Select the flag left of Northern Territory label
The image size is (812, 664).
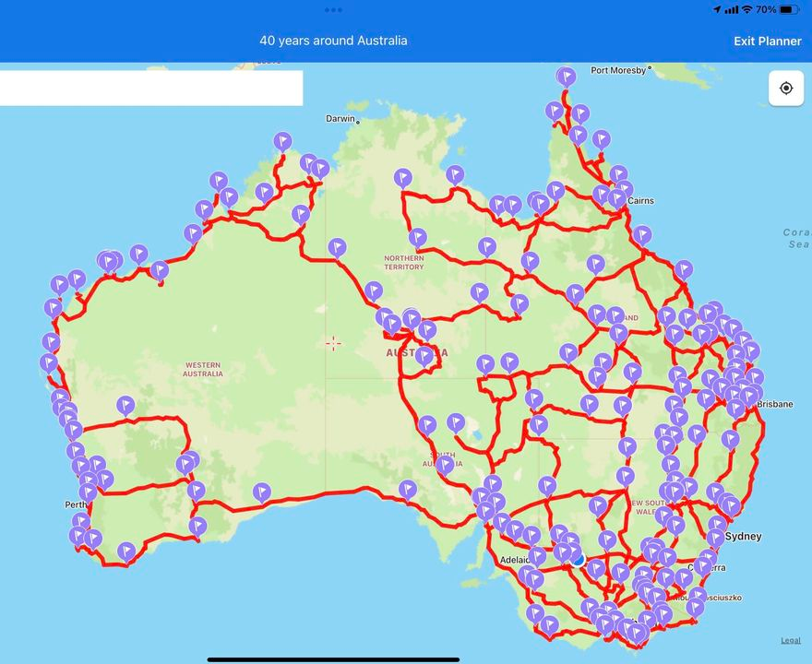tap(338, 247)
